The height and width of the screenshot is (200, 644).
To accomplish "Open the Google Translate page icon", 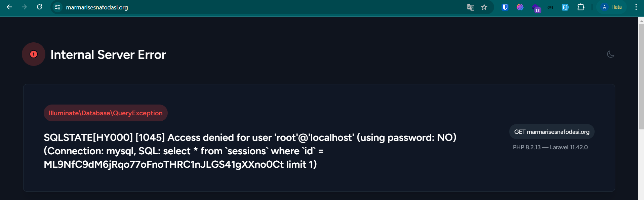I will (x=471, y=7).
